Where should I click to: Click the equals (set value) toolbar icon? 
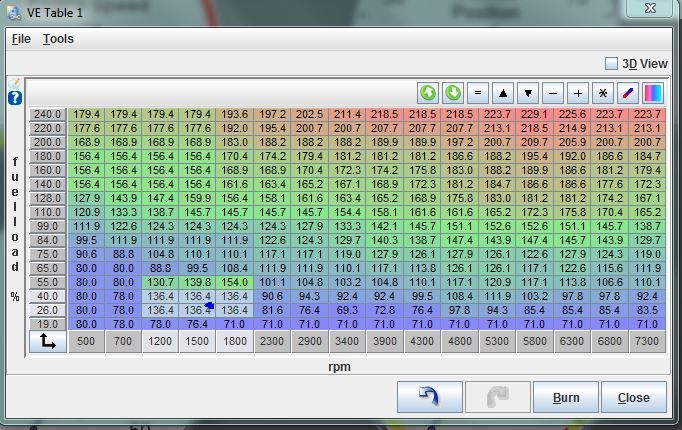tap(479, 93)
